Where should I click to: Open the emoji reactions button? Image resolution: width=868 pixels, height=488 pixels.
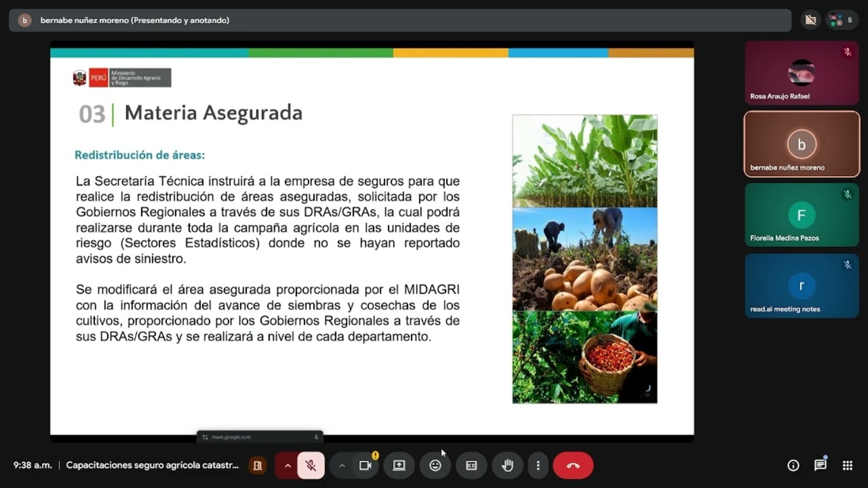pos(435,466)
